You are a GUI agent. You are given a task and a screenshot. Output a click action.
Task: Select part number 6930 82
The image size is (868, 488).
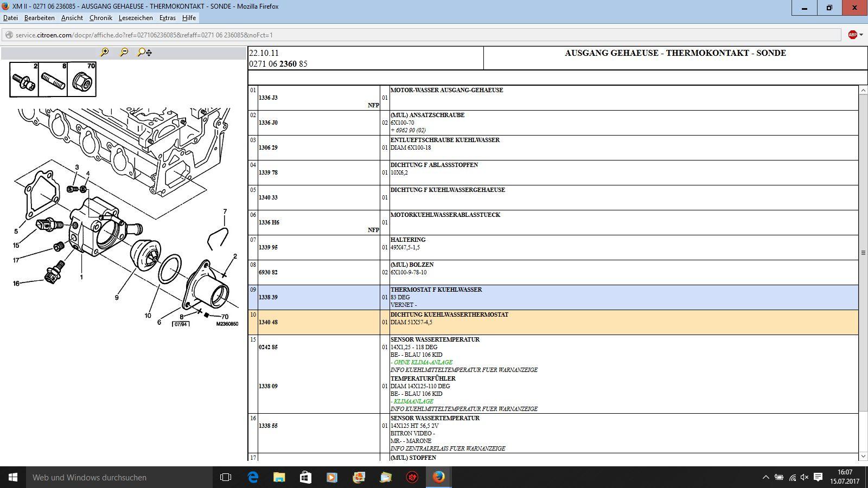coord(268,272)
